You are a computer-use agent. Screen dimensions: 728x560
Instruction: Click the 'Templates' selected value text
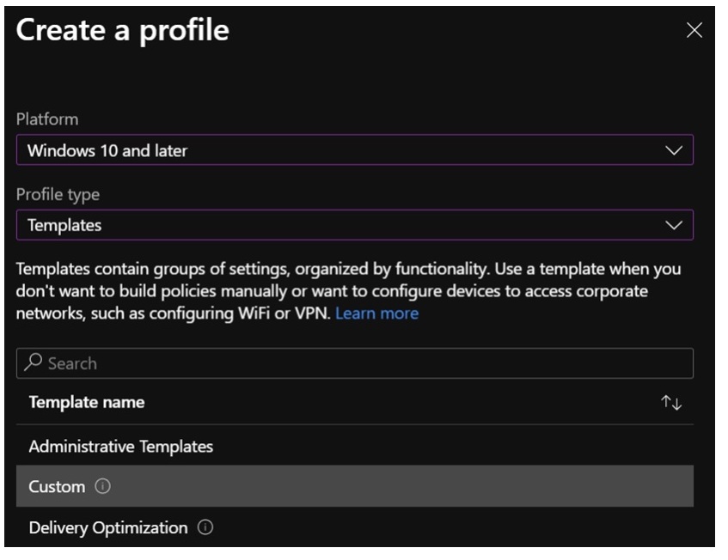pos(64,226)
